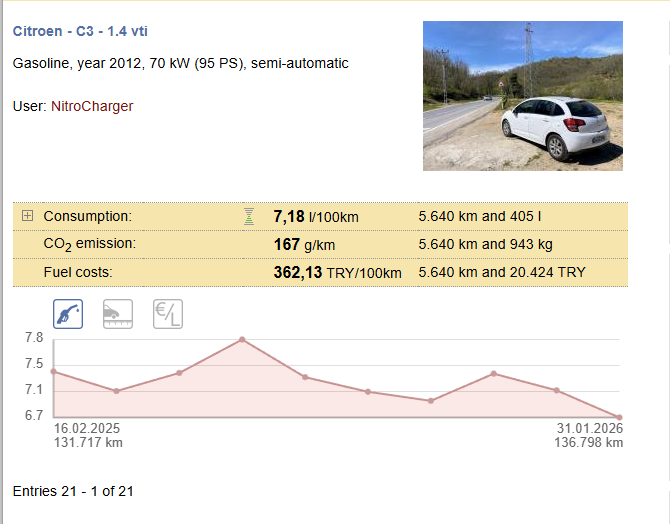Screen dimensions: 670x524
Task: Click the highest peak point on the chart
Action: click(242, 340)
